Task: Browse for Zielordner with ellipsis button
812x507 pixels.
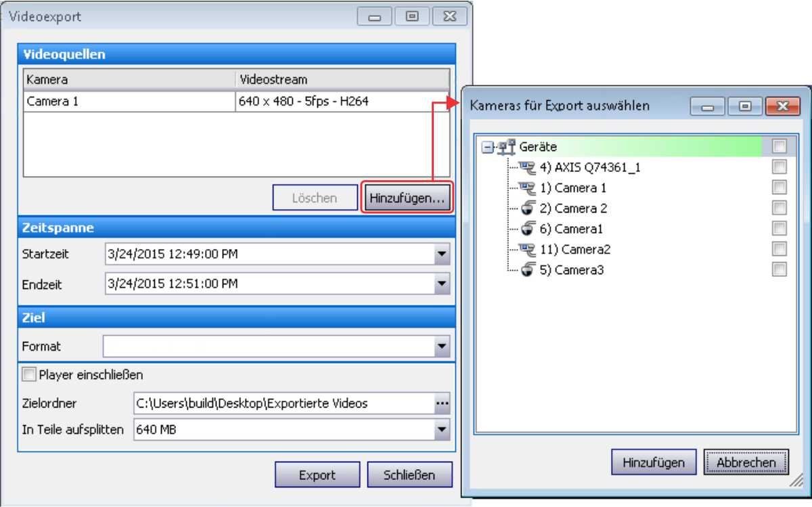Action: (x=442, y=403)
